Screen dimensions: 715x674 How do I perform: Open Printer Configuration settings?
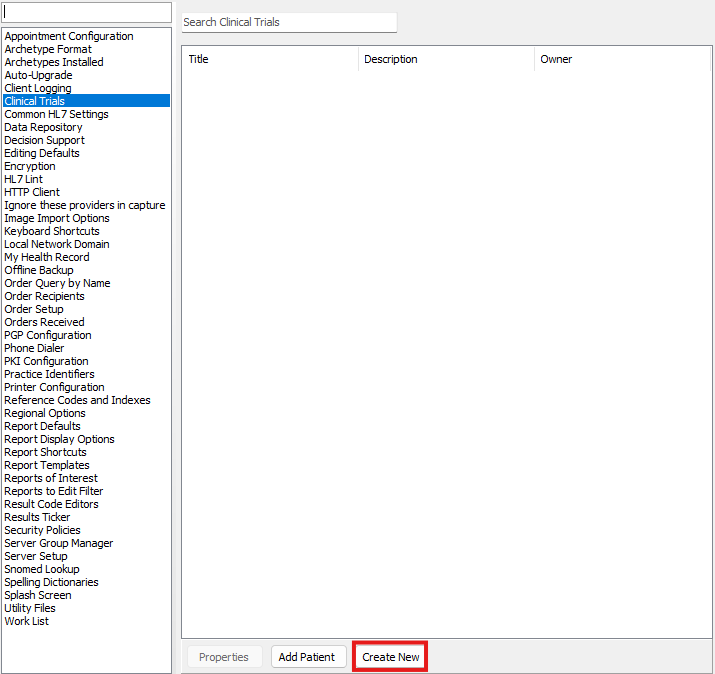[54, 387]
